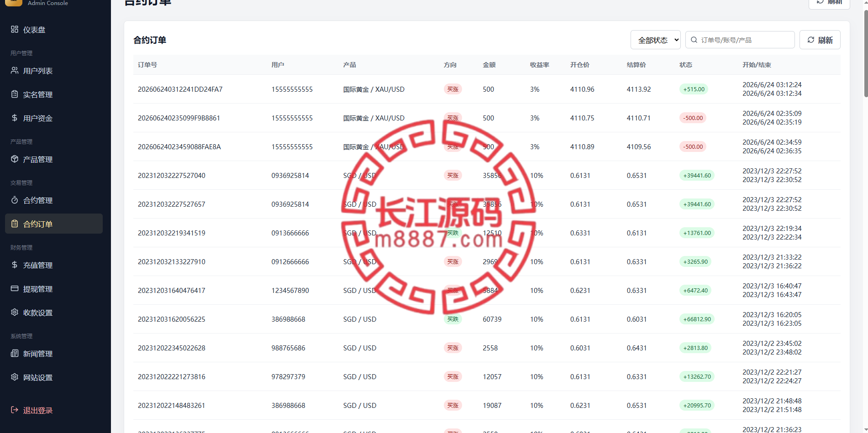Click the +2813.80 profit status badge
Screen dimensions: 868x433
pos(695,348)
